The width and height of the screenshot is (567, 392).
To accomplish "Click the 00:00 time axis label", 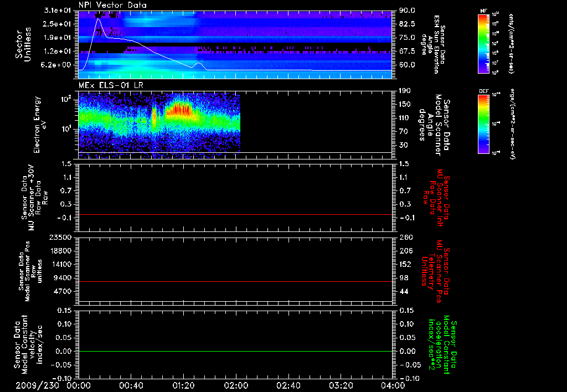I will pyautogui.click(x=79, y=385).
